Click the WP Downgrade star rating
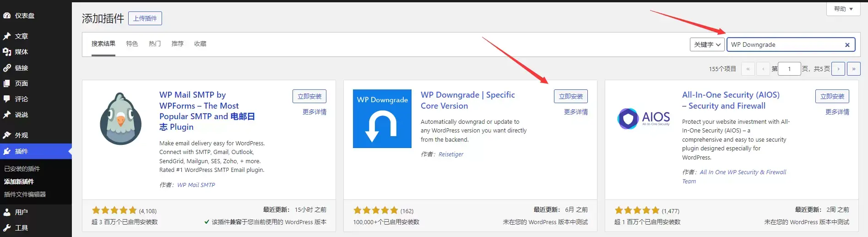Screen dimensions: 868x237 (x=376, y=210)
